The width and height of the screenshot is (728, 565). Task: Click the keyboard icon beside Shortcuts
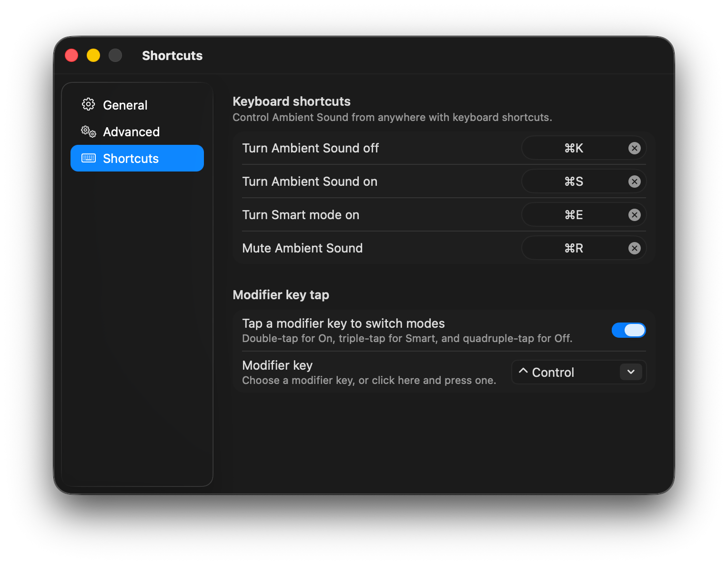(x=89, y=158)
